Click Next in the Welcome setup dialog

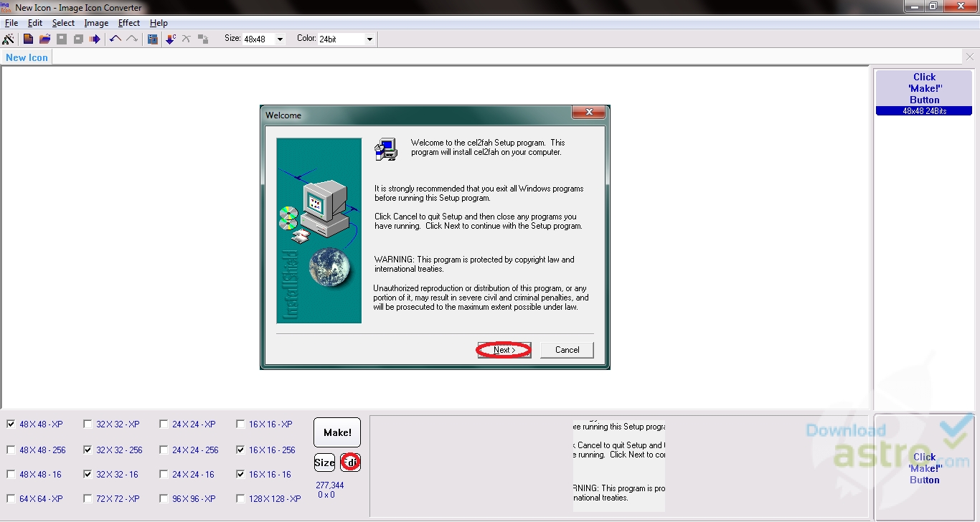(504, 349)
